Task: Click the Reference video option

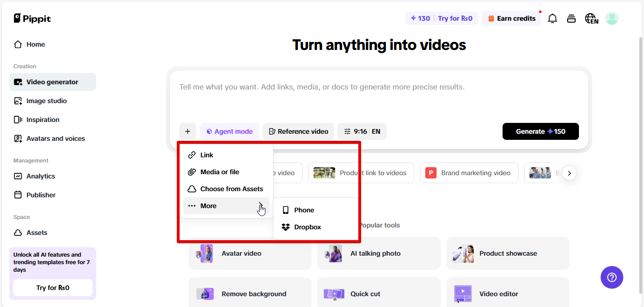Action: pyautogui.click(x=298, y=131)
